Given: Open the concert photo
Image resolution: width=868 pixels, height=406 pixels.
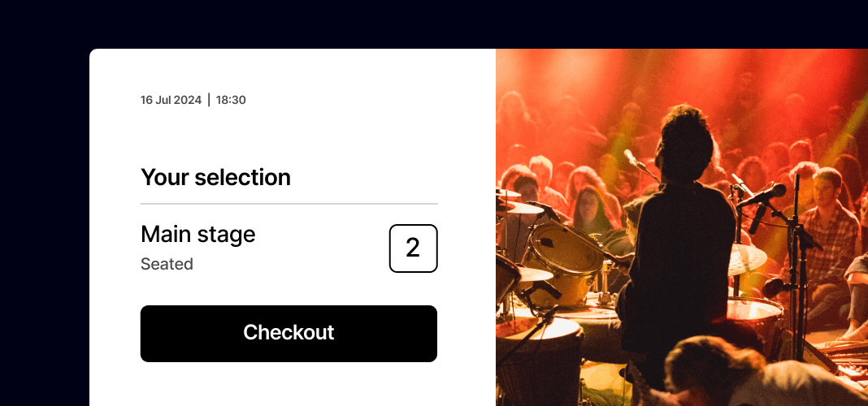Looking at the screenshot, I should [x=681, y=227].
